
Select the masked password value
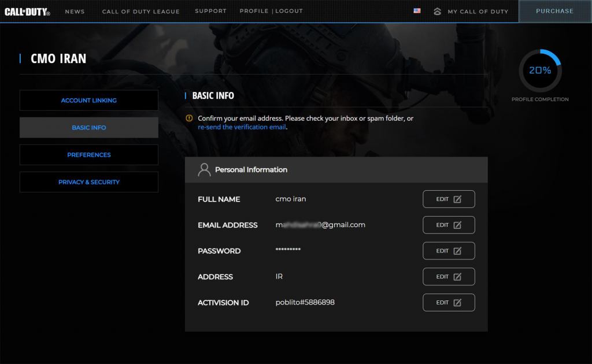click(288, 250)
